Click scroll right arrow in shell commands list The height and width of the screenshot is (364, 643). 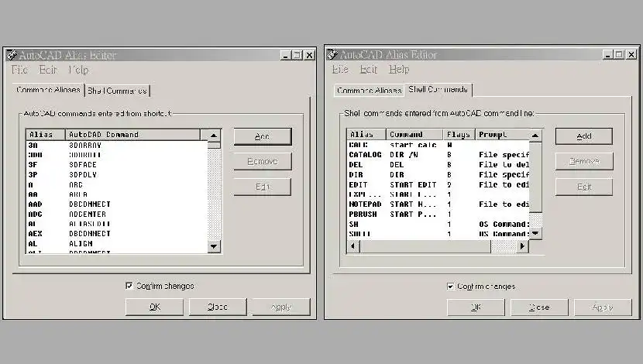[x=522, y=246]
